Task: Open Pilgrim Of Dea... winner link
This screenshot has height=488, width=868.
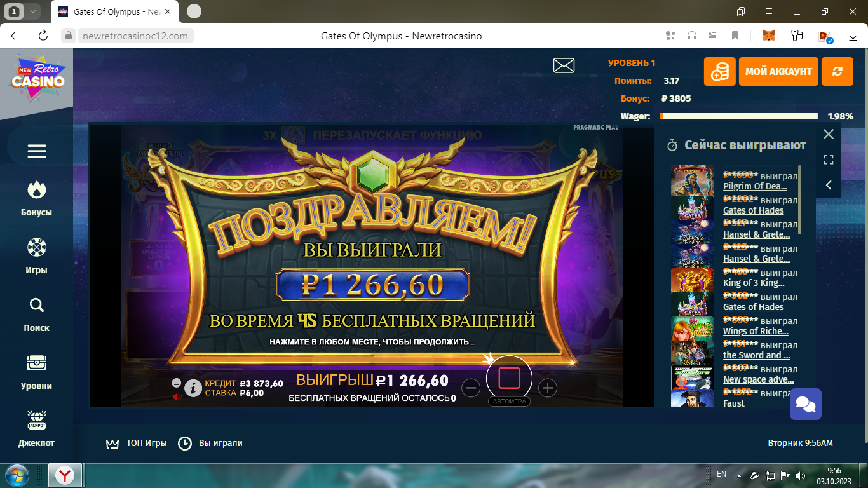Action: coord(755,186)
